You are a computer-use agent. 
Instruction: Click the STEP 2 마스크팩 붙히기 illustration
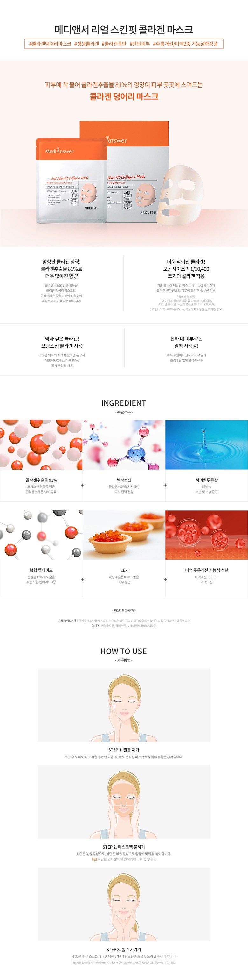pyautogui.click(x=124, y=802)
